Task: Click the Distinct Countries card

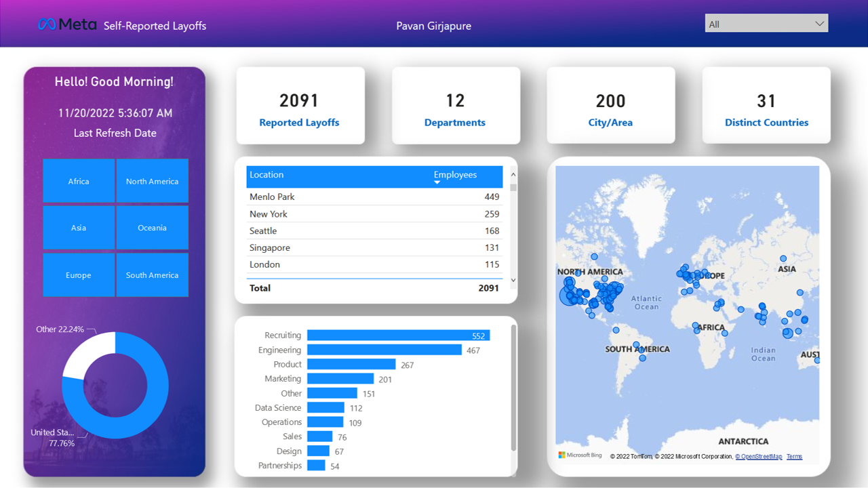Action: pos(766,105)
